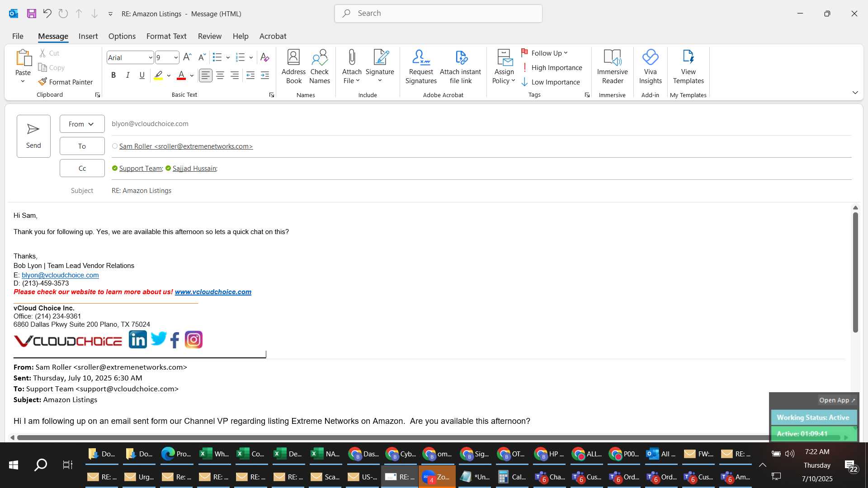The image size is (868, 488).
Task: Toggle underline formatting
Action: tap(142, 75)
